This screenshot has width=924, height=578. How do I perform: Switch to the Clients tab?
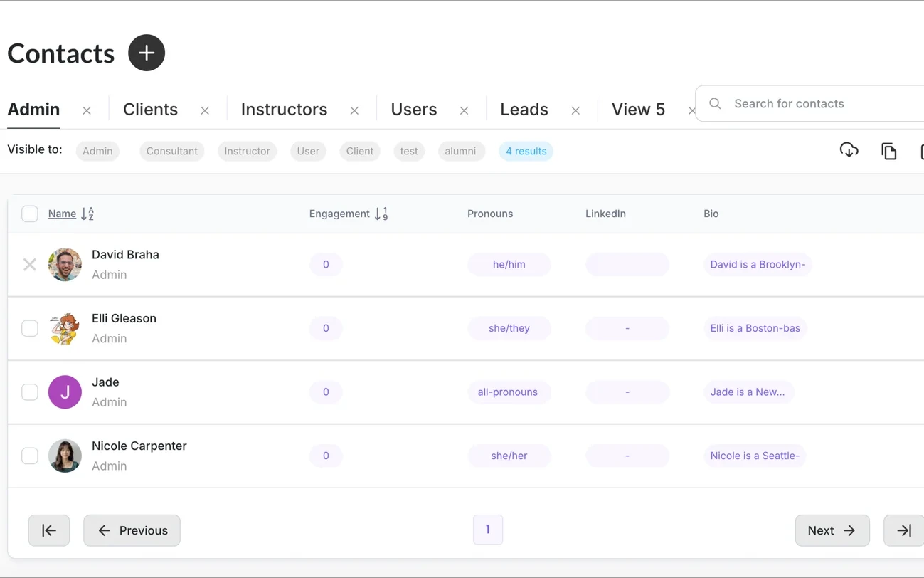150,110
